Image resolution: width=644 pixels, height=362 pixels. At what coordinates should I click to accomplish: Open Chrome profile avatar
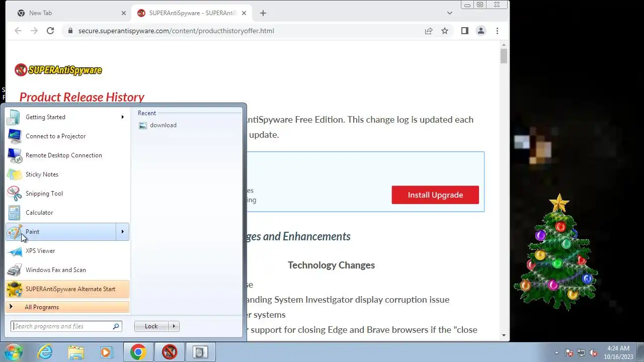[481, 31]
